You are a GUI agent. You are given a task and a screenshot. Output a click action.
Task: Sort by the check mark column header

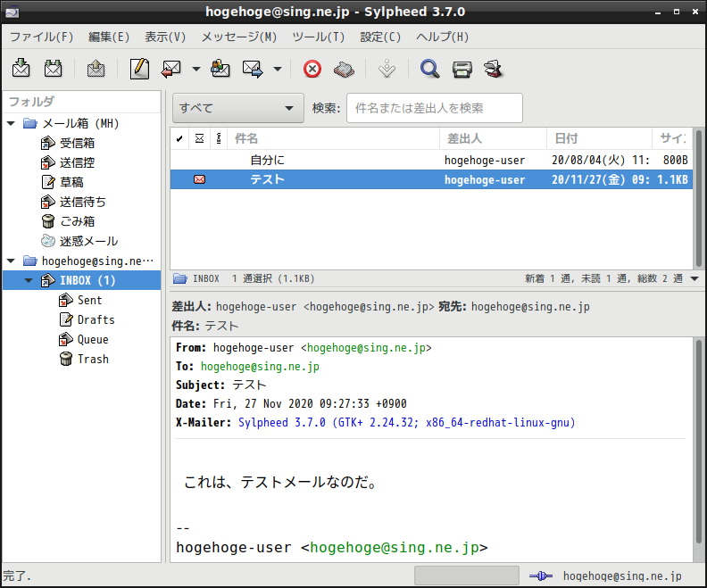tap(179, 138)
